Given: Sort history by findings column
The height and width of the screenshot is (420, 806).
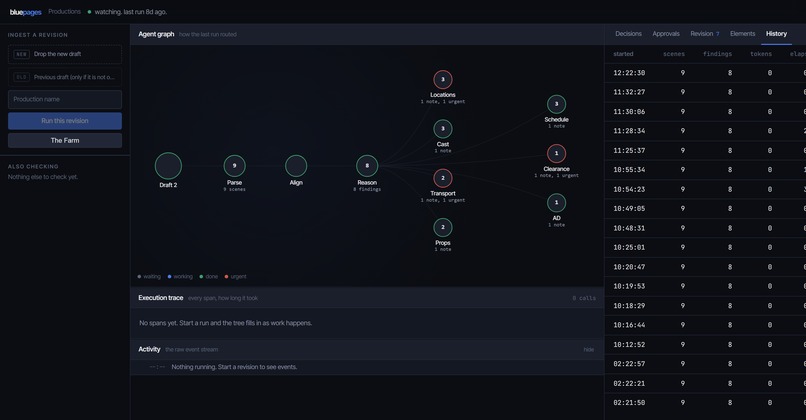Looking at the screenshot, I should pos(717,54).
